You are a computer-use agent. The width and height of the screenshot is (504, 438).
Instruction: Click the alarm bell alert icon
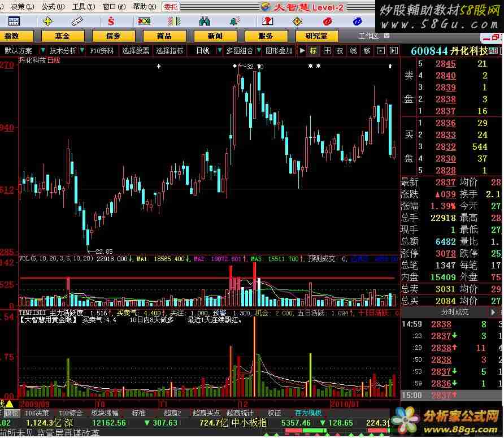pos(234,21)
